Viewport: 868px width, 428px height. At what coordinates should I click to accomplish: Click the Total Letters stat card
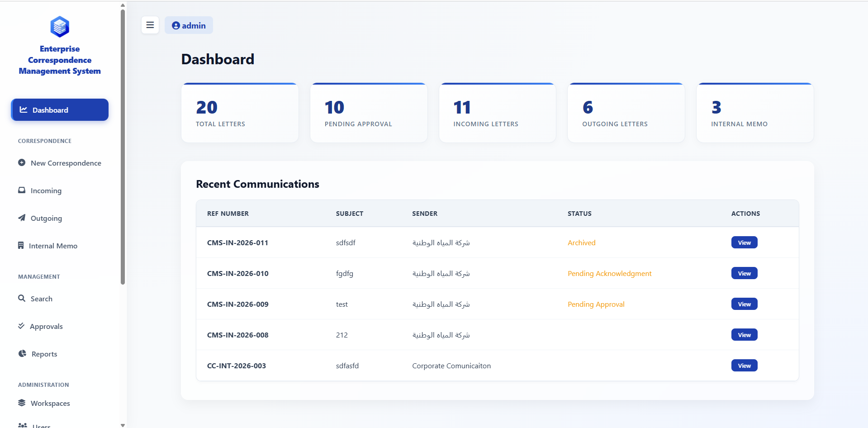(x=239, y=112)
